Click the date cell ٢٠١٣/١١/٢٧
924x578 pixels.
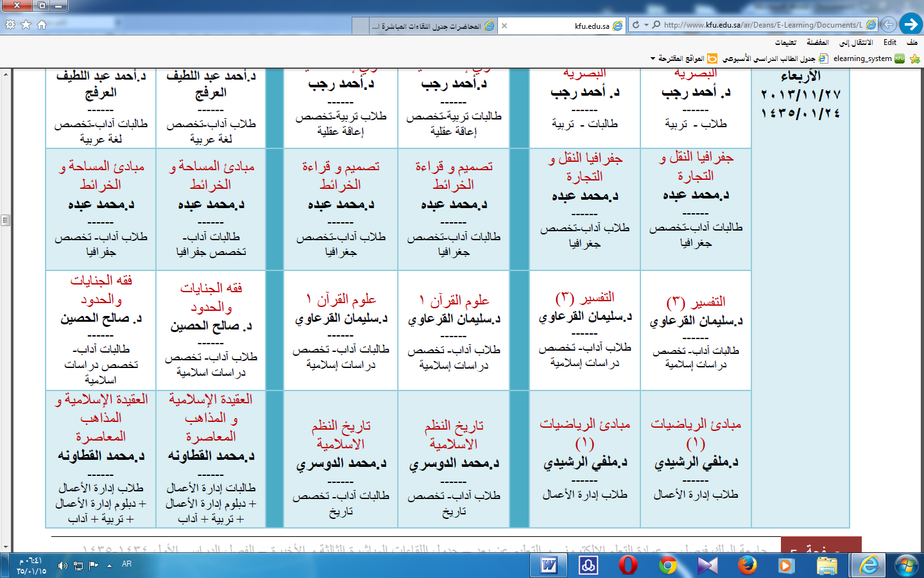801,94
